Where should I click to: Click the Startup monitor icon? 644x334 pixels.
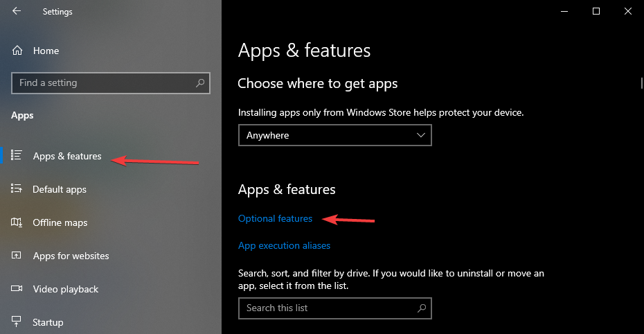pos(17,322)
